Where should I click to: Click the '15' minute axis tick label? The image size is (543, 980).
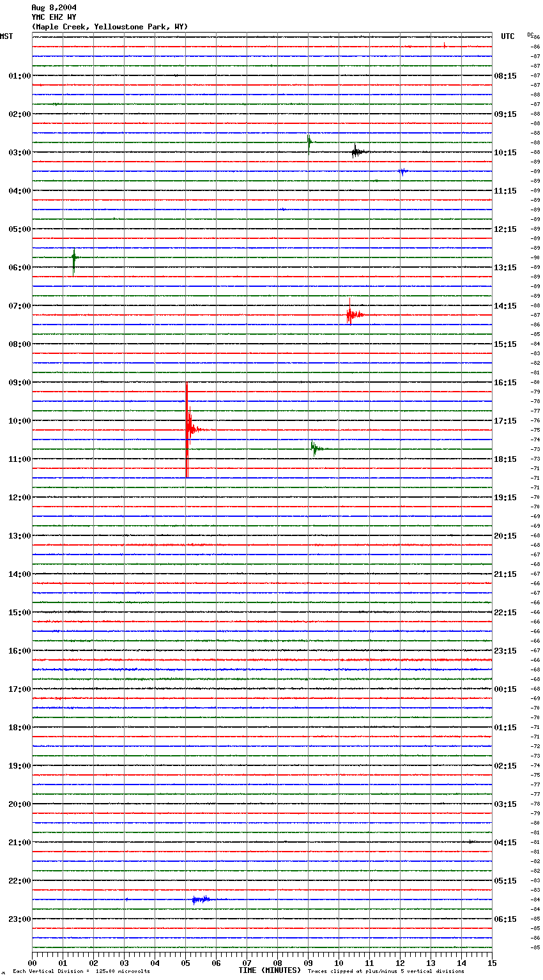coord(492,963)
